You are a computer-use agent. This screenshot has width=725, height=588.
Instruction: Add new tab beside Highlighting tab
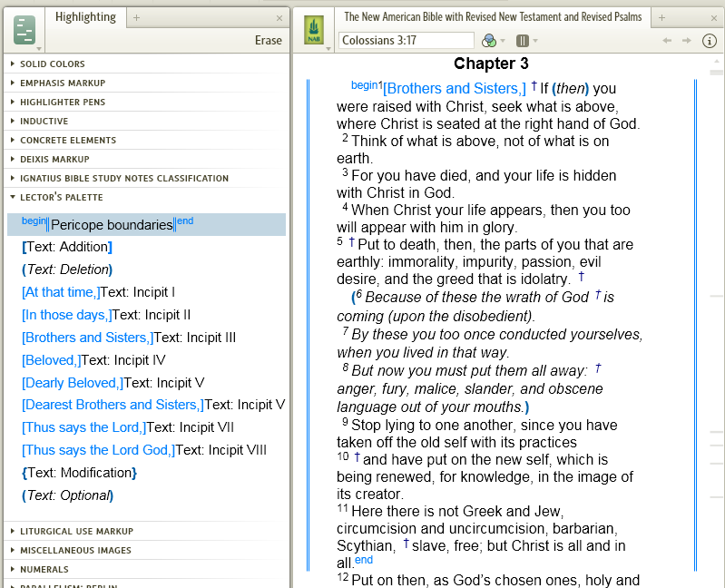[136, 18]
